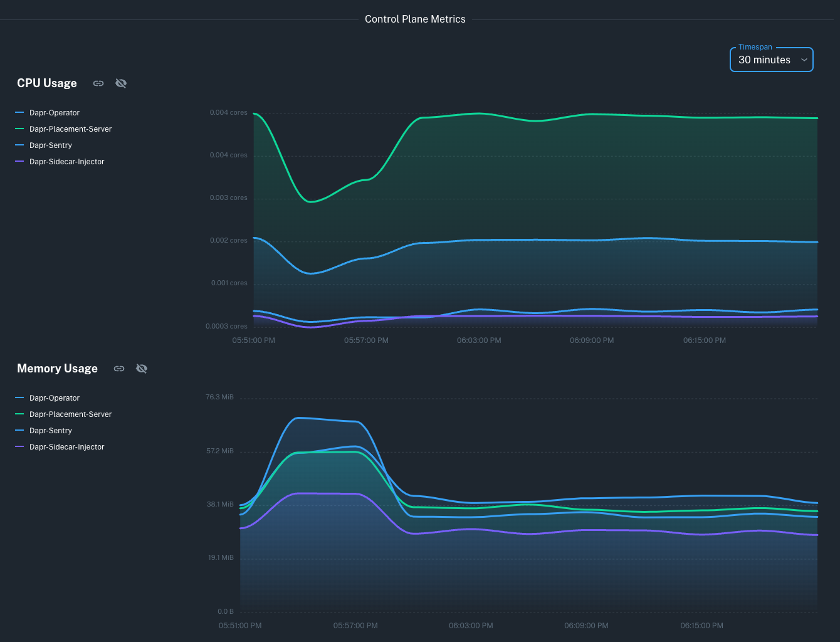The height and width of the screenshot is (642, 840).
Task: Click the 19.1 MiB axis label
Action: (221, 558)
